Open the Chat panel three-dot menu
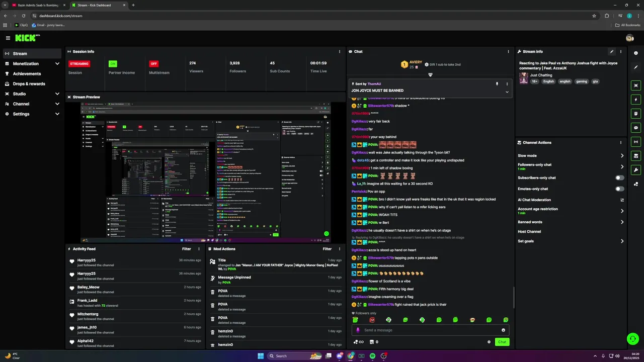Image resolution: width=644 pixels, height=362 pixels. [x=508, y=51]
